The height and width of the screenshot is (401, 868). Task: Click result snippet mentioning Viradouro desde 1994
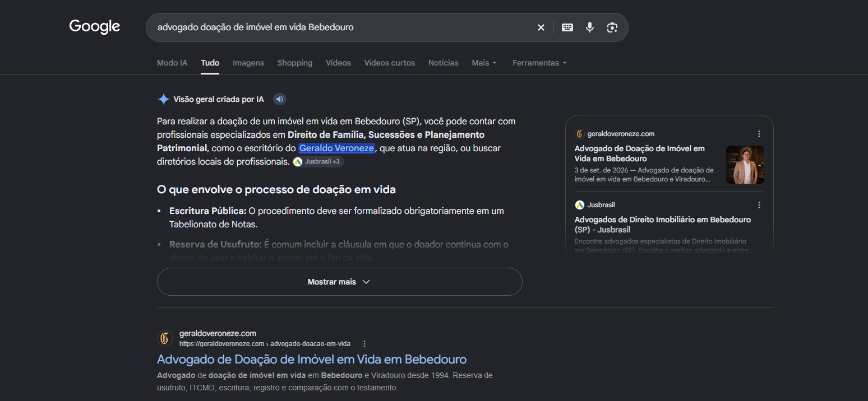325,381
